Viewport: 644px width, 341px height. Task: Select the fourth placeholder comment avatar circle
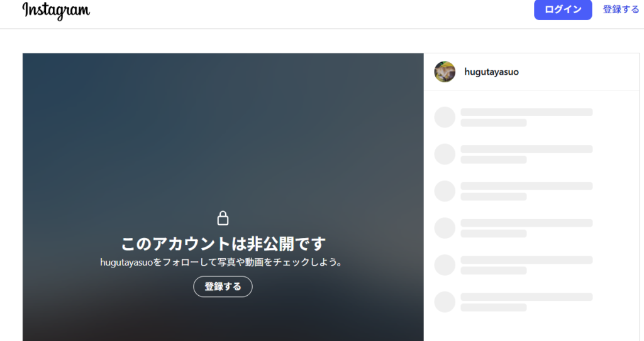445,228
